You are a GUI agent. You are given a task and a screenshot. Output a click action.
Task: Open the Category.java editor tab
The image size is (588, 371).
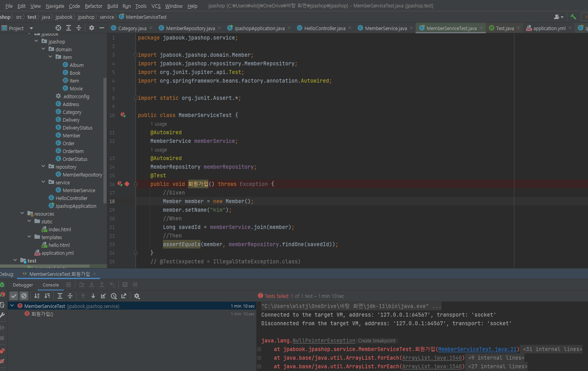(x=132, y=28)
